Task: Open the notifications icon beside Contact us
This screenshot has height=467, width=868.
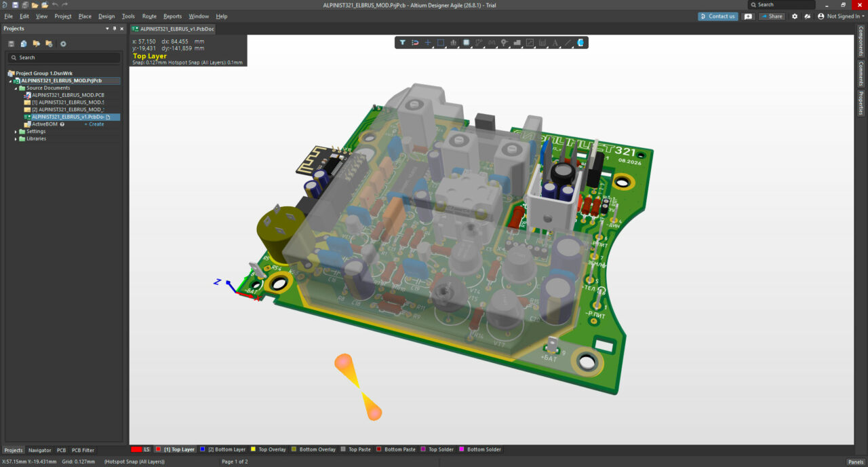Action: (x=748, y=16)
